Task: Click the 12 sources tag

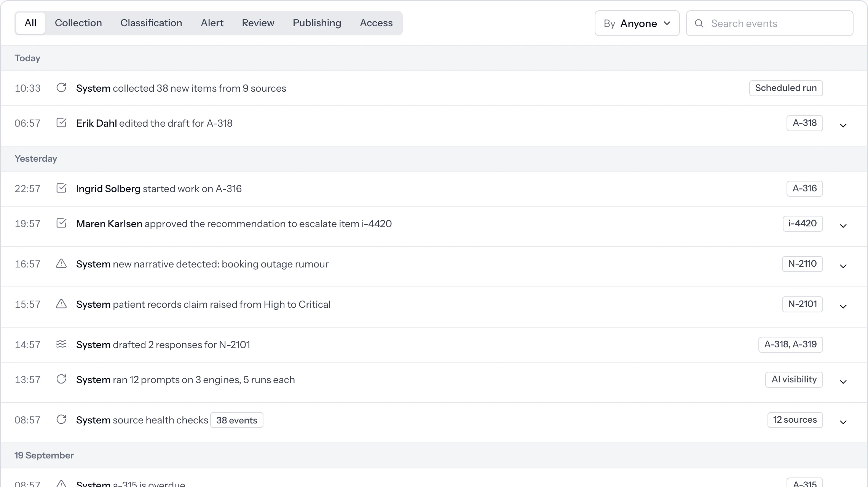Action: coord(795,420)
